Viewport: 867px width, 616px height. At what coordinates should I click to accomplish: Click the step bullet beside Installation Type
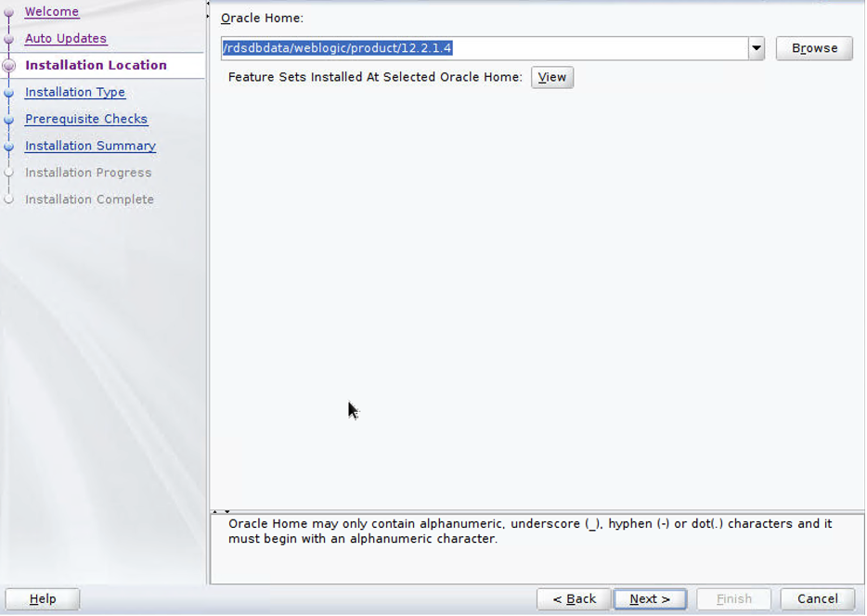tap(9, 93)
